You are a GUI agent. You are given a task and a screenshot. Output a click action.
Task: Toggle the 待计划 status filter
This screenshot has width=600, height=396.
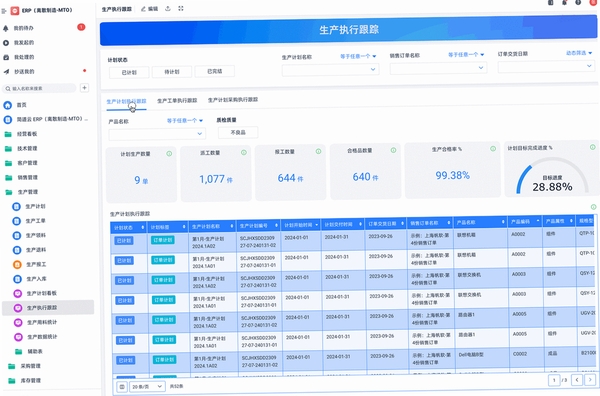pos(172,72)
